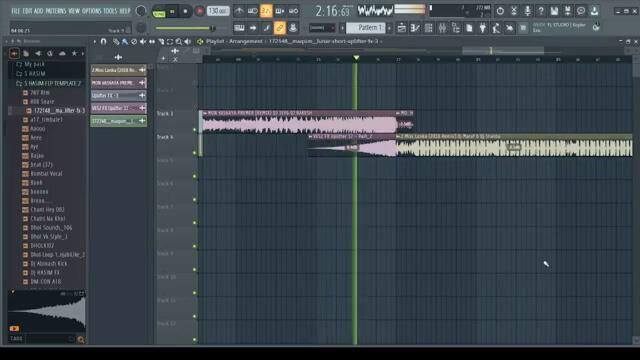The width and height of the screenshot is (640, 360).
Task: Click the Browser search magnifier icon
Action: click(x=80, y=339)
